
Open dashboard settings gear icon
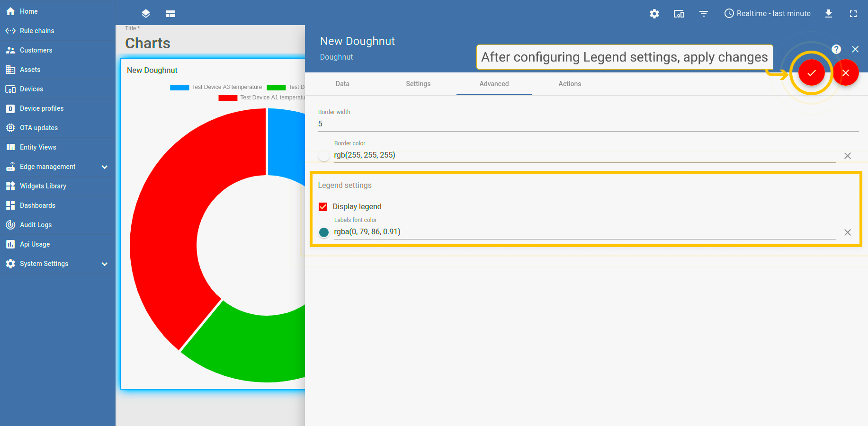(654, 14)
